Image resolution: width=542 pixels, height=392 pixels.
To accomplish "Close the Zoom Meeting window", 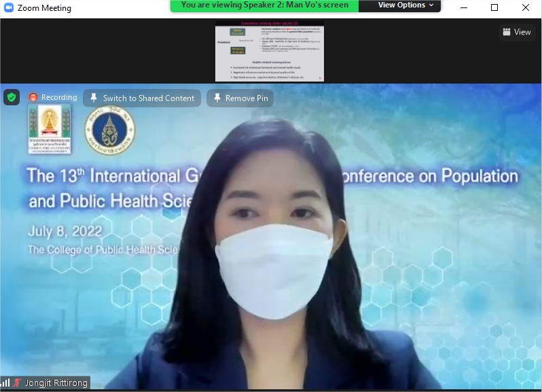I will point(526,8).
